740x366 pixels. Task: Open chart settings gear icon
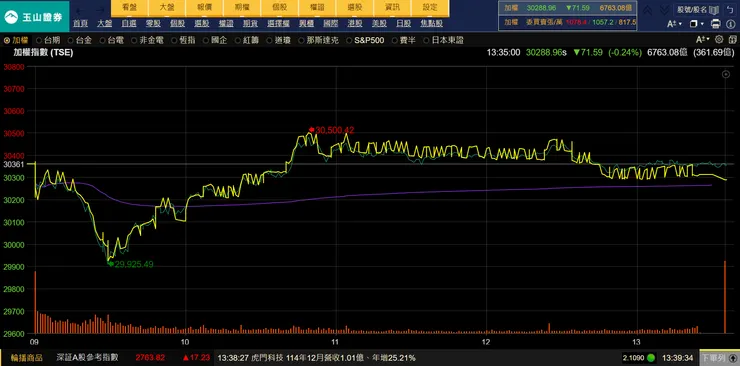pos(719,40)
